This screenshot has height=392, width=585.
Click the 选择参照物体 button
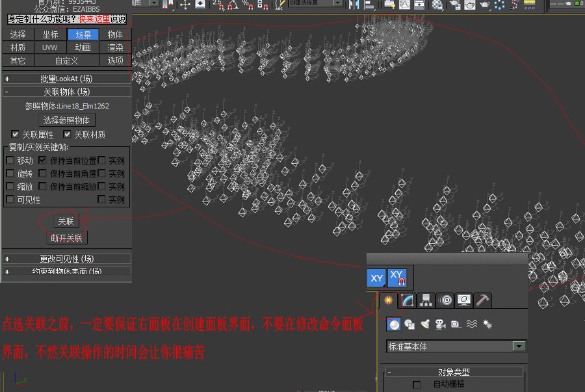(67, 120)
